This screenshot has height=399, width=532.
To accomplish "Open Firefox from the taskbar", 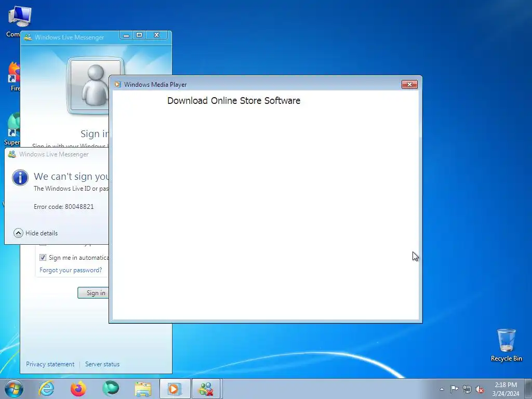I will [78, 389].
